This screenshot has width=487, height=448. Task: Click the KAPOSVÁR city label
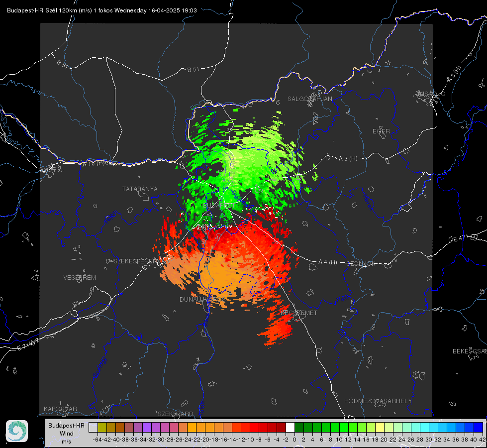point(60,409)
